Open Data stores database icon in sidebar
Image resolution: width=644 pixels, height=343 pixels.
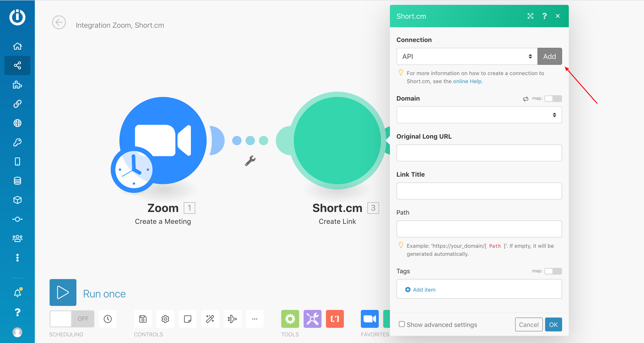[17, 181]
